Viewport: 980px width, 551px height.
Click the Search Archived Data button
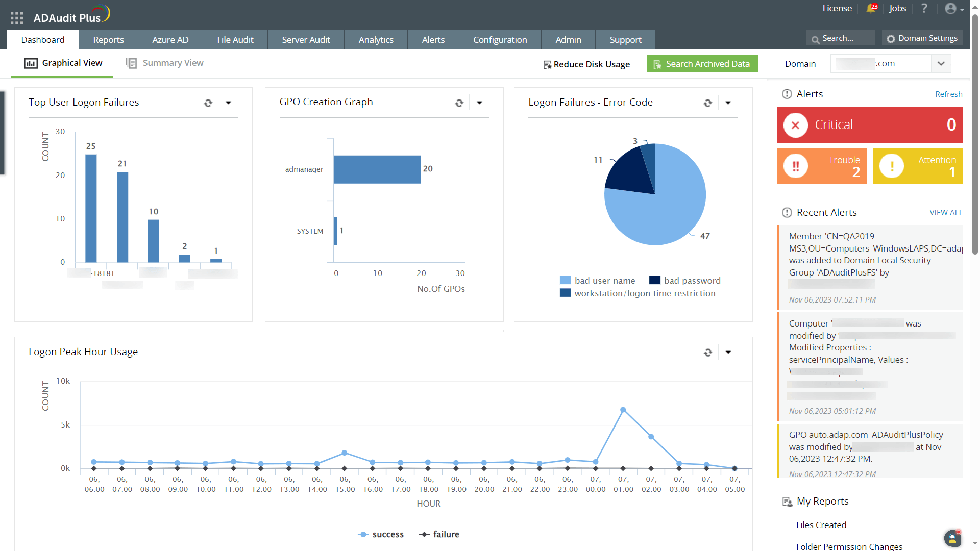pos(702,64)
